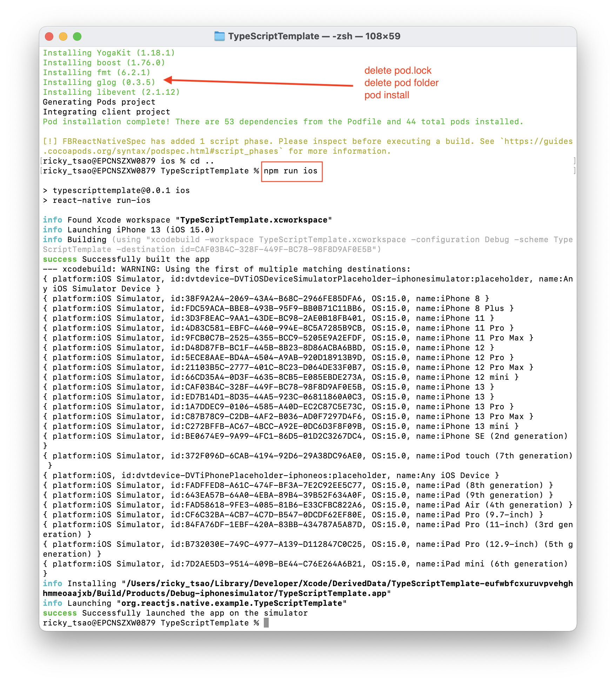Click the row ending 'name:iPhone 12 mini }'

[281, 377]
